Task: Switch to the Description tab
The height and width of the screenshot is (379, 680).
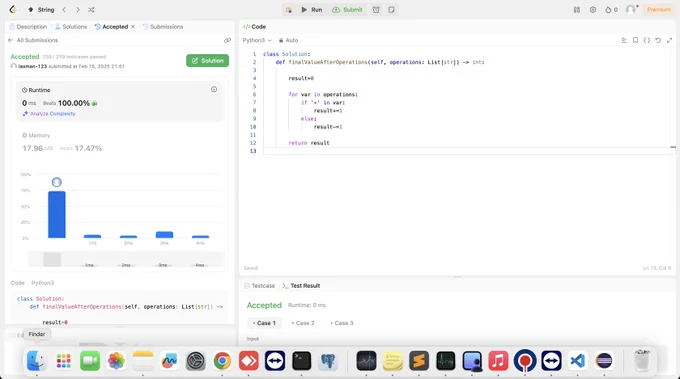Action: 28,26
